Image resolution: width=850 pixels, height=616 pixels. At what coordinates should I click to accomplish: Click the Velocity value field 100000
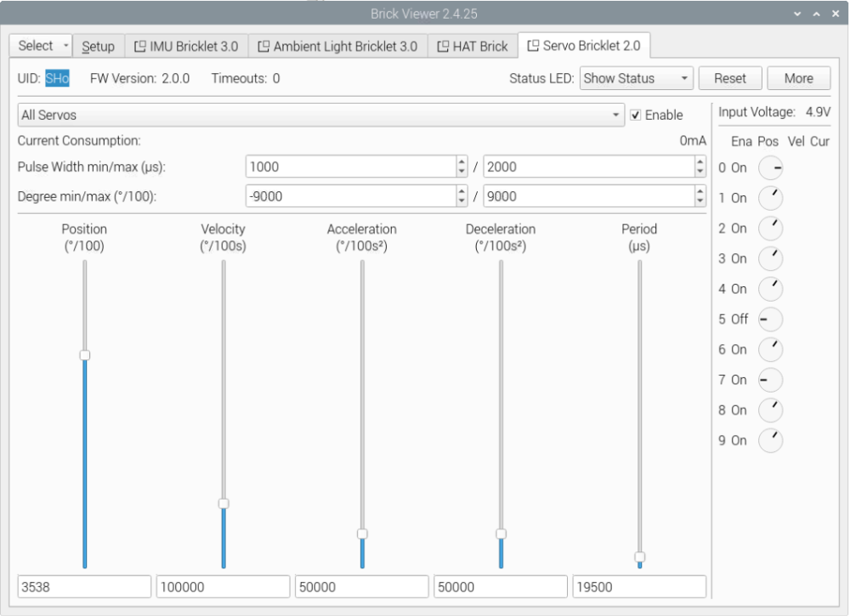point(223,587)
